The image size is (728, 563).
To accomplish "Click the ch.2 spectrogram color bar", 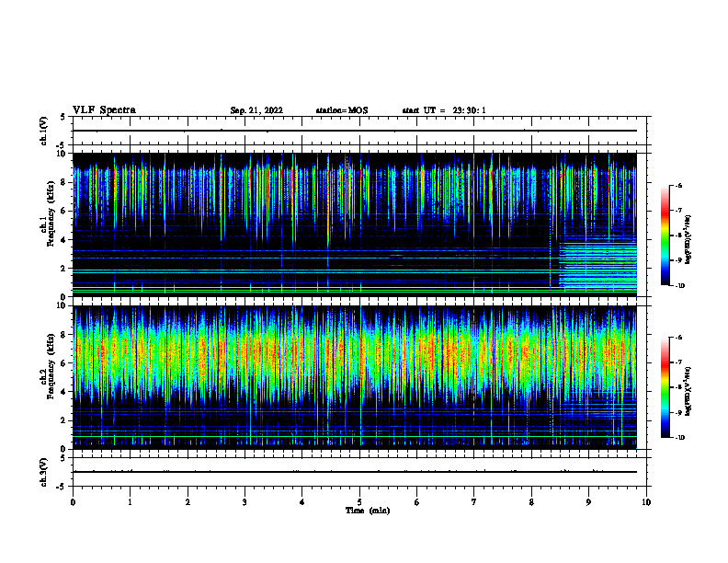I will pyautogui.click(x=665, y=387).
